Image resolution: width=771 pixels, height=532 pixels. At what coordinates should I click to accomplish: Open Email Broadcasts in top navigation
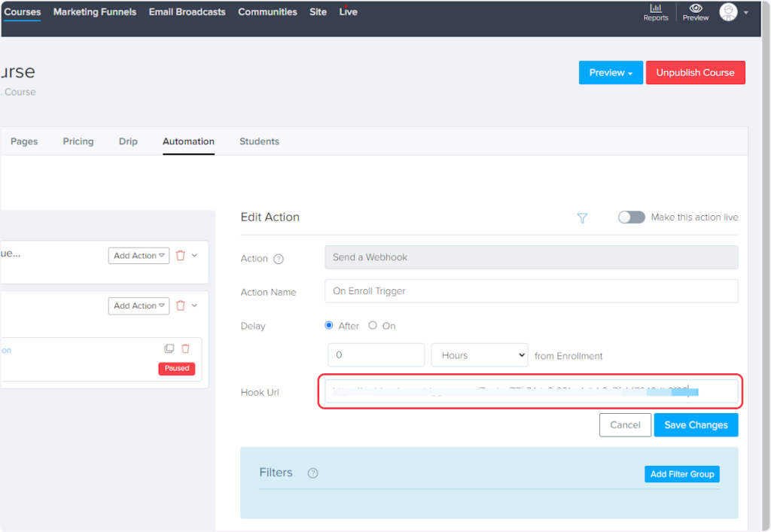[187, 12]
